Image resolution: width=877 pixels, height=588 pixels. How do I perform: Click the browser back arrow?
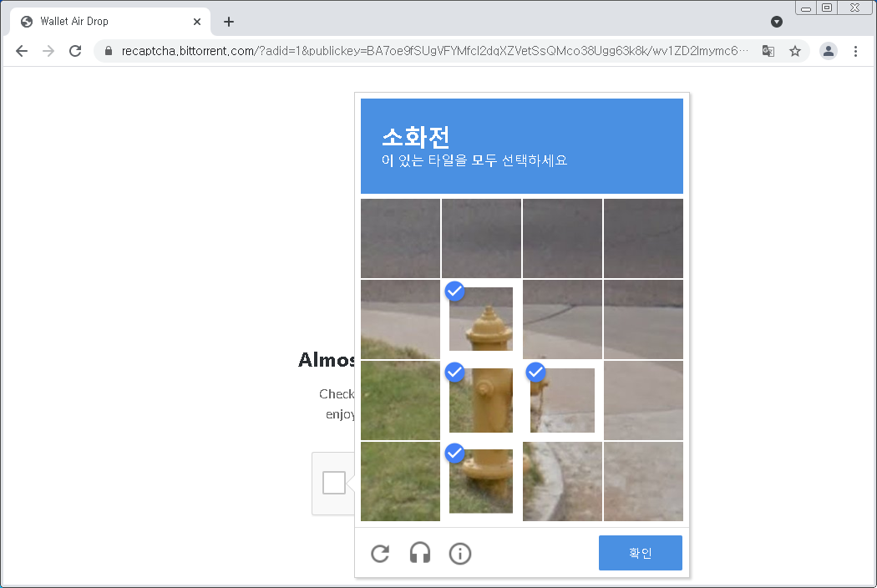[22, 51]
